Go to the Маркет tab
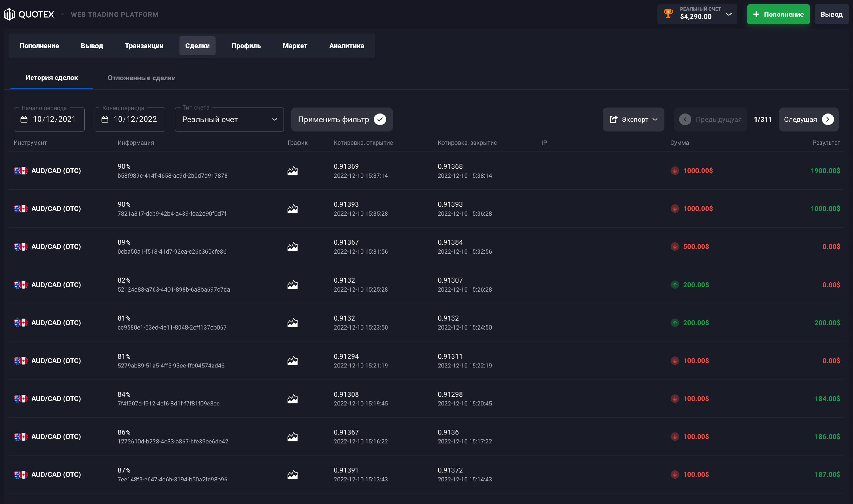Viewport: 853px width, 504px height. click(295, 46)
